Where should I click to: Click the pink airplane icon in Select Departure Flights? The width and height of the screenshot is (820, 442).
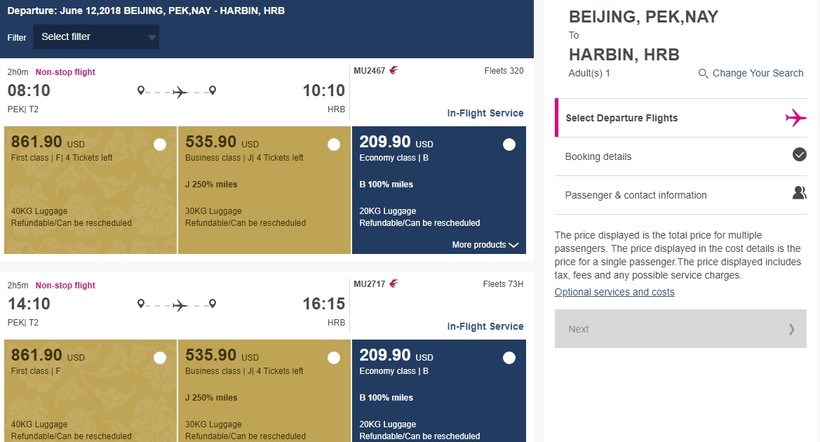[796, 118]
